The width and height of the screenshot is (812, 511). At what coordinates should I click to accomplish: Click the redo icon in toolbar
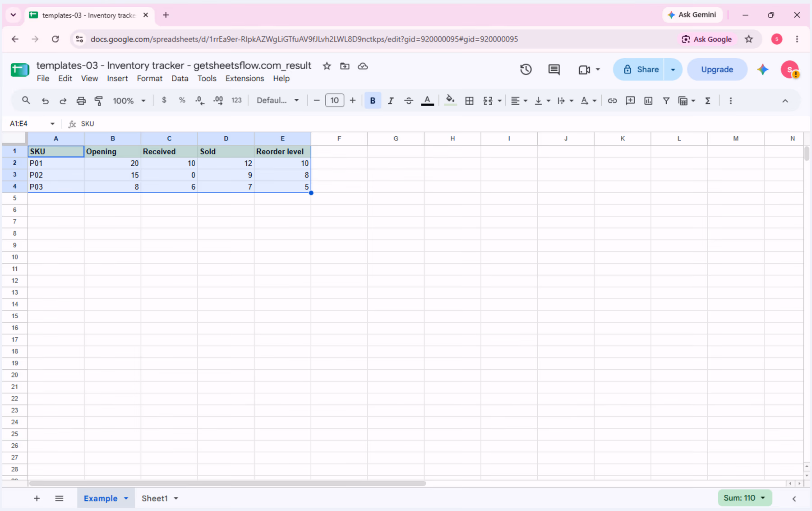tap(63, 101)
